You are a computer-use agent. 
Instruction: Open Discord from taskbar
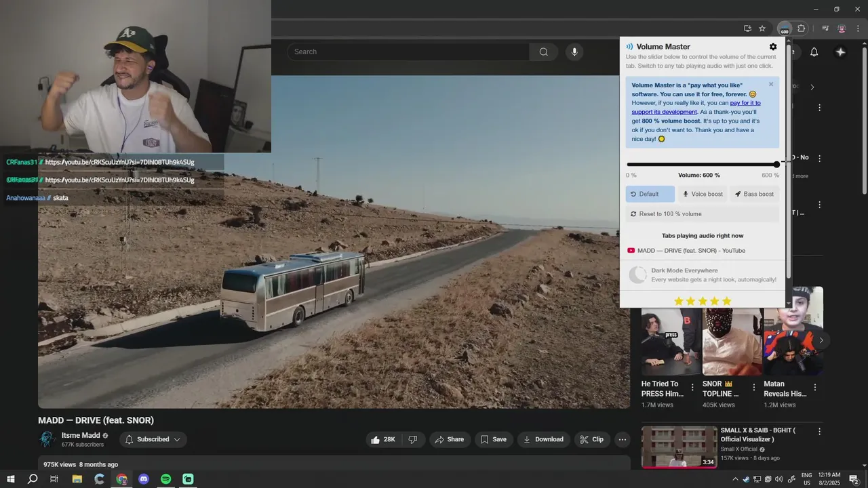pyautogui.click(x=144, y=479)
